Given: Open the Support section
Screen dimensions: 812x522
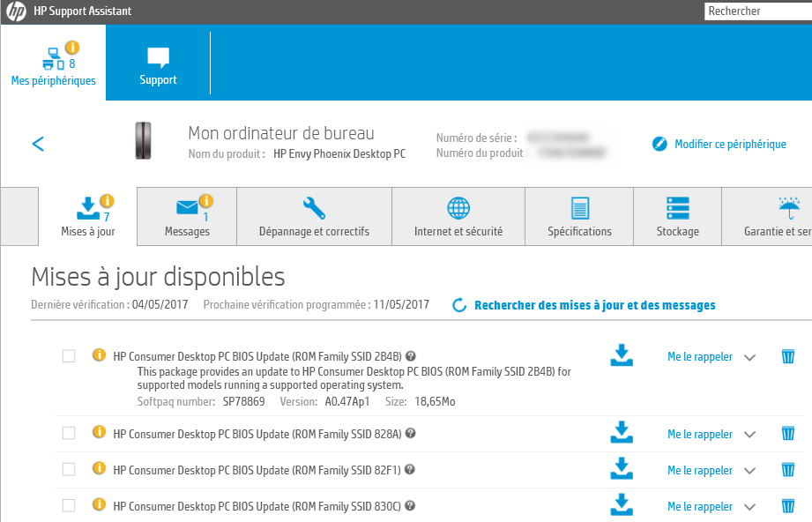Looking at the screenshot, I should pyautogui.click(x=158, y=66).
